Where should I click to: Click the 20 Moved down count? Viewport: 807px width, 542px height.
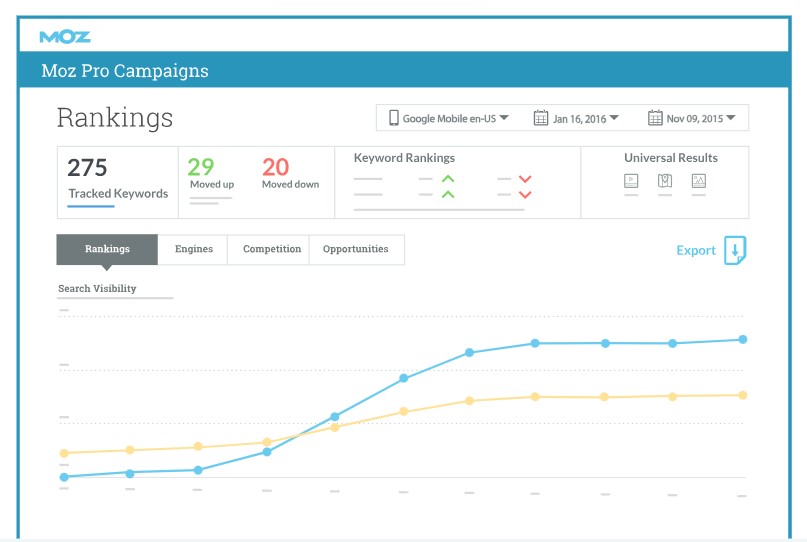click(275, 167)
